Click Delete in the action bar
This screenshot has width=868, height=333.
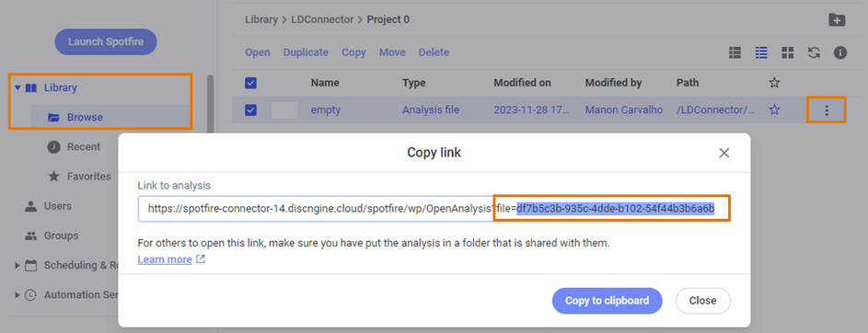434,52
